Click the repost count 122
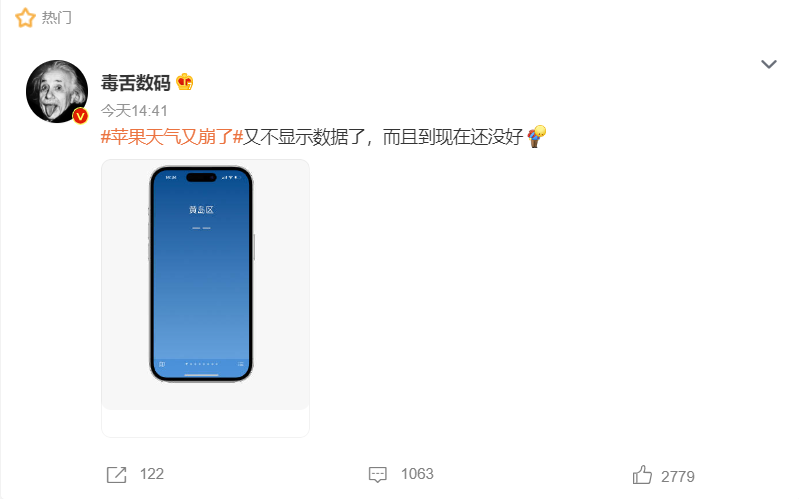The image size is (799, 499). click(x=152, y=474)
